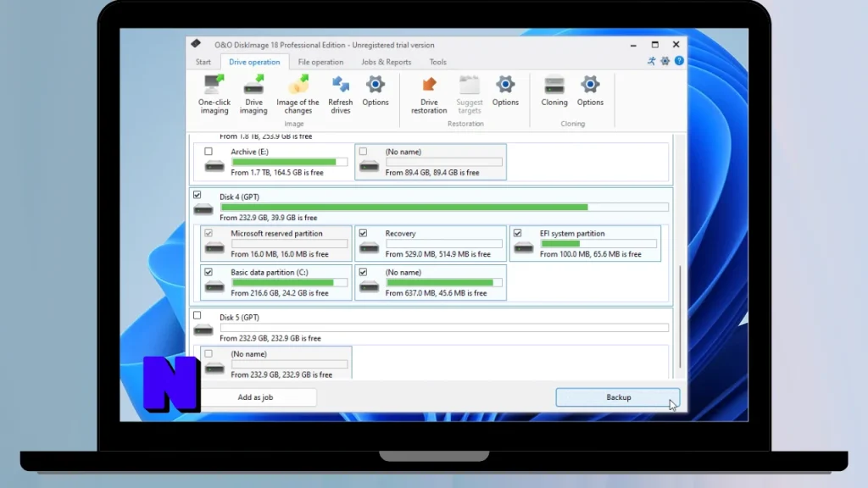Select the Drive operation tab

coord(254,62)
